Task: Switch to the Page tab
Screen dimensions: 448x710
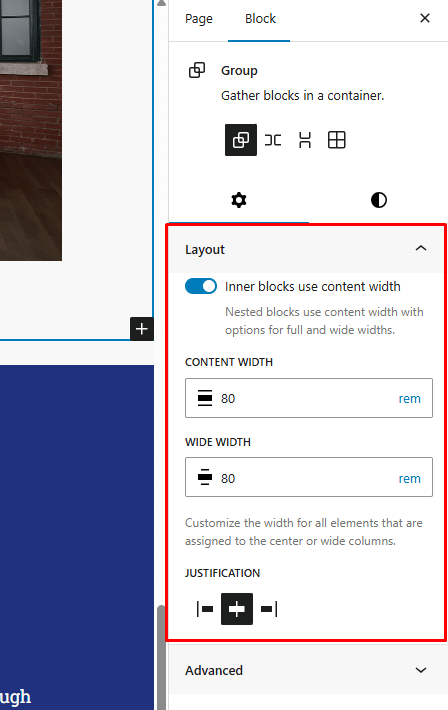Action: 199,19
